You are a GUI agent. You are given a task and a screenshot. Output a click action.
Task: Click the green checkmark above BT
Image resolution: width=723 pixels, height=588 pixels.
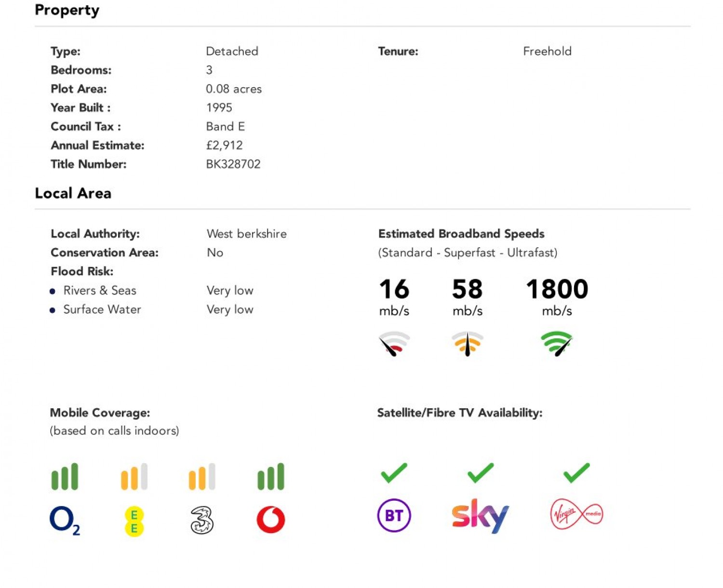click(394, 473)
